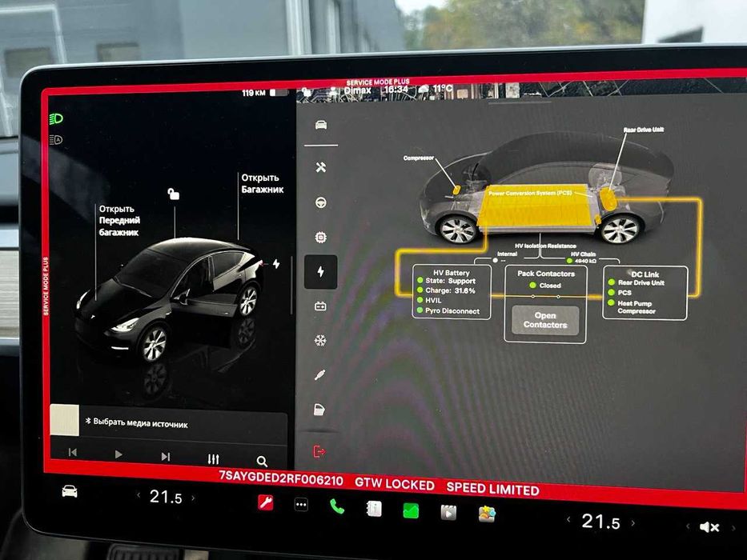Tap the Pack Contactors Closed status
The image size is (747, 560).
[545, 286]
